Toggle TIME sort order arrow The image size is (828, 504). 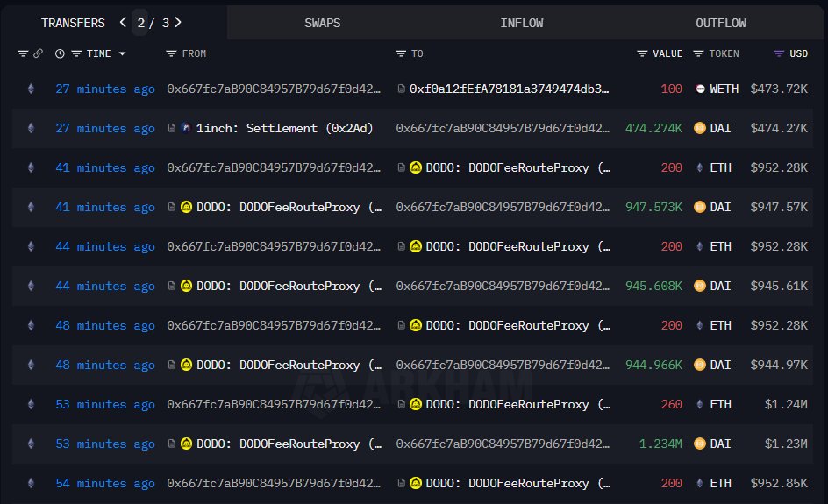pos(122,53)
